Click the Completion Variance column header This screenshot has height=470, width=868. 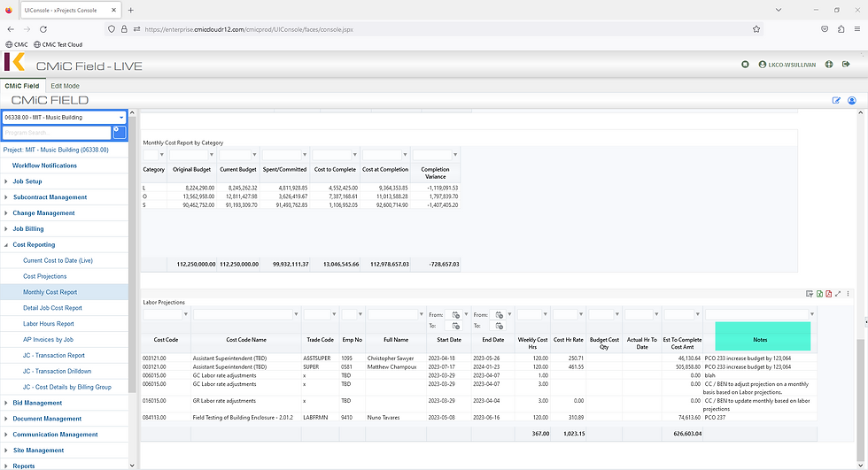pos(435,173)
